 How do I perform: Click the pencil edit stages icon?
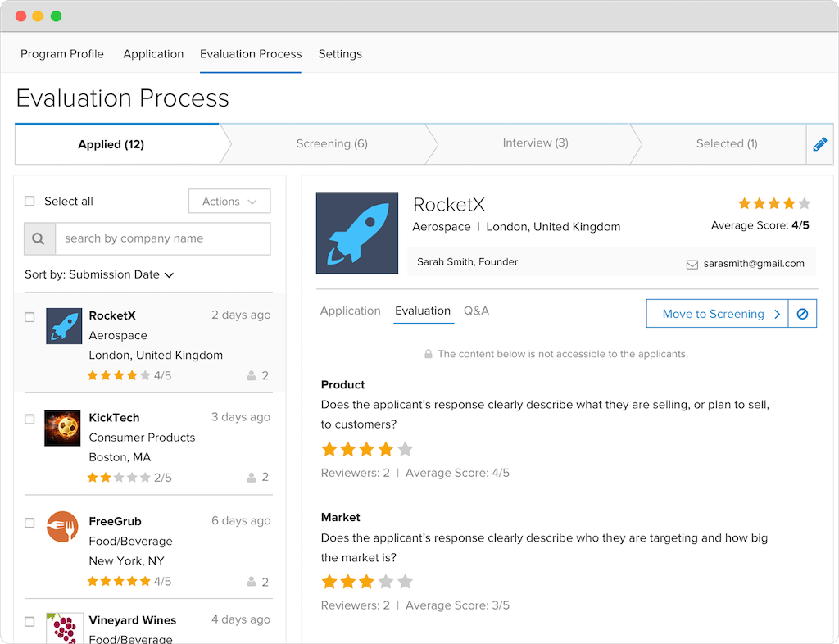[x=819, y=145]
